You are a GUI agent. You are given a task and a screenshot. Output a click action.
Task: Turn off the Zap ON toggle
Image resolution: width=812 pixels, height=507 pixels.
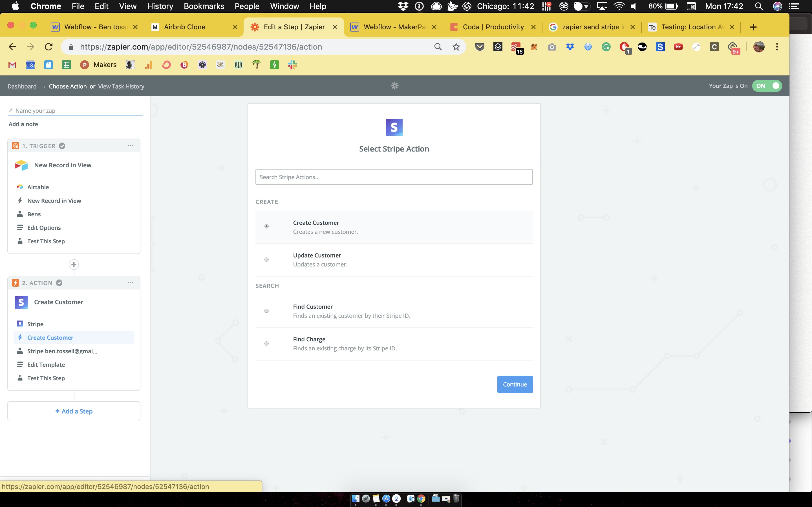click(x=767, y=86)
